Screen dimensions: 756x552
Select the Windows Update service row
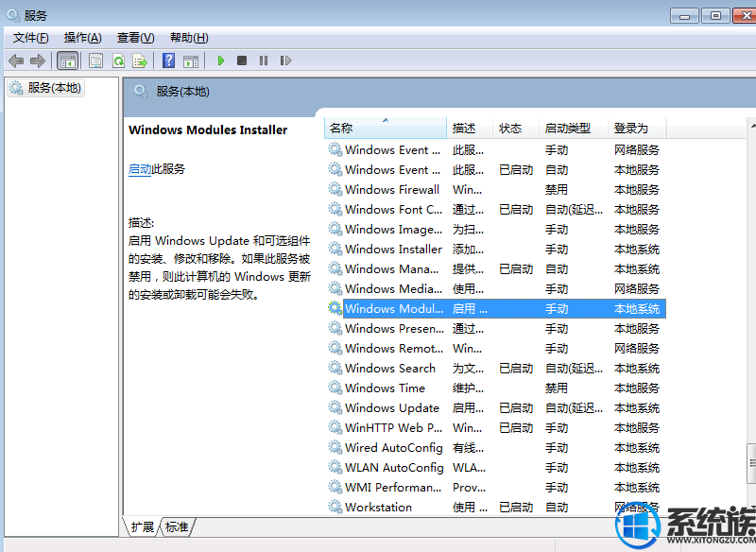pyautogui.click(x=495, y=407)
